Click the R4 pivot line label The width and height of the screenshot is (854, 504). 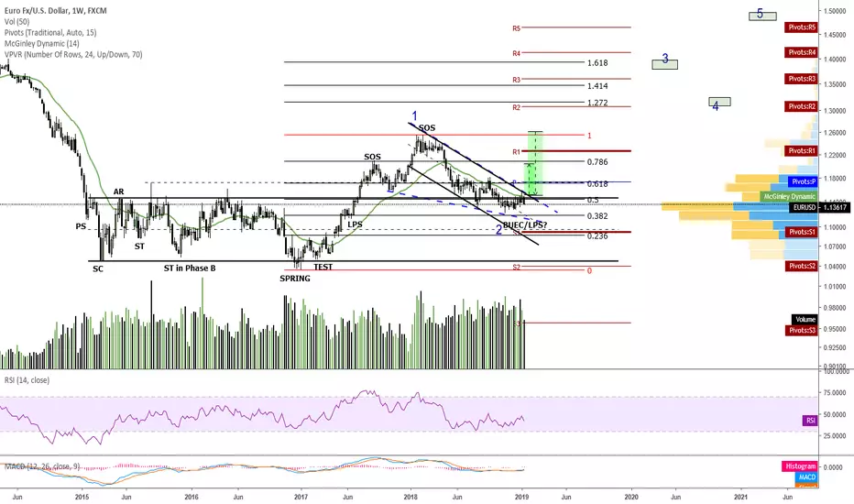pos(516,53)
